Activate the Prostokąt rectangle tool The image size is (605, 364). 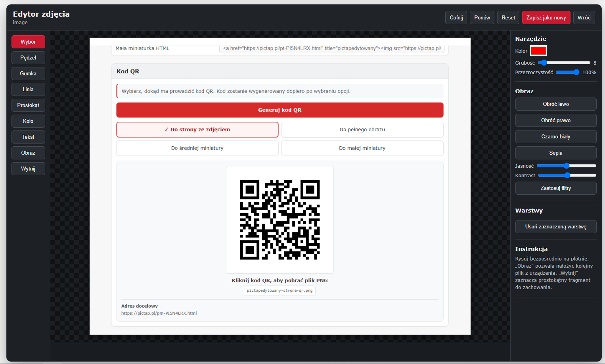pyautogui.click(x=28, y=105)
